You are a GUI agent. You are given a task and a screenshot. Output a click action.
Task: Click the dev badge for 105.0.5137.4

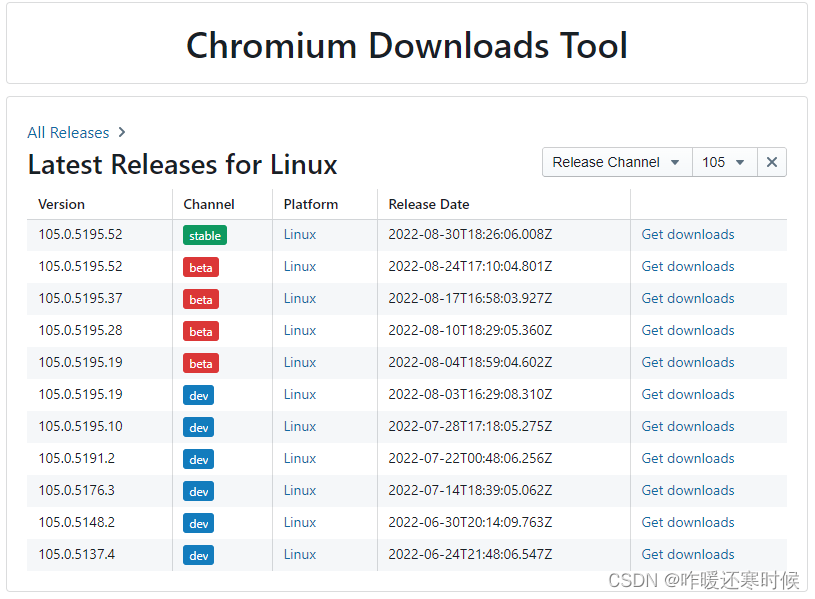[199, 555]
